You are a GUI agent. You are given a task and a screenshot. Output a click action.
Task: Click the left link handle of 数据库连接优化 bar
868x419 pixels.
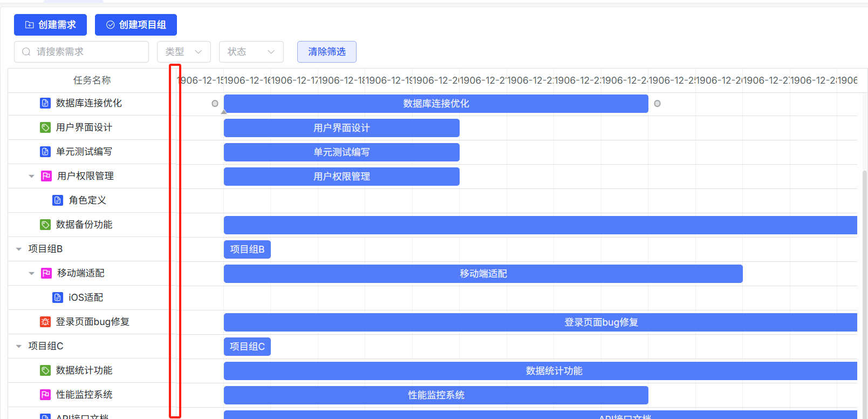(215, 104)
